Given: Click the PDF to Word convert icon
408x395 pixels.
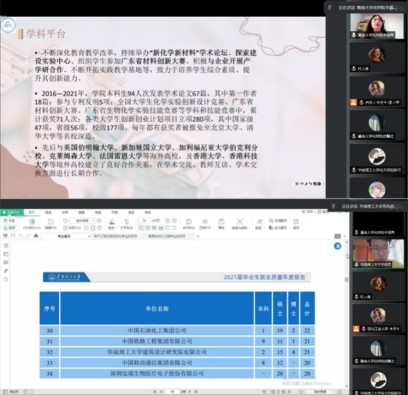Looking at the screenshot, I should click(x=32, y=224).
